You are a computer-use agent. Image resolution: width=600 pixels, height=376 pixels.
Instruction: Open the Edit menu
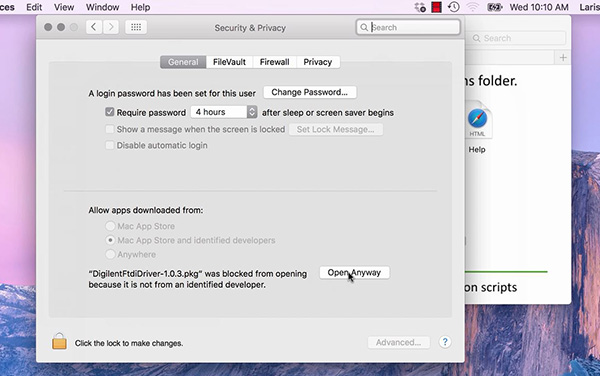point(34,7)
